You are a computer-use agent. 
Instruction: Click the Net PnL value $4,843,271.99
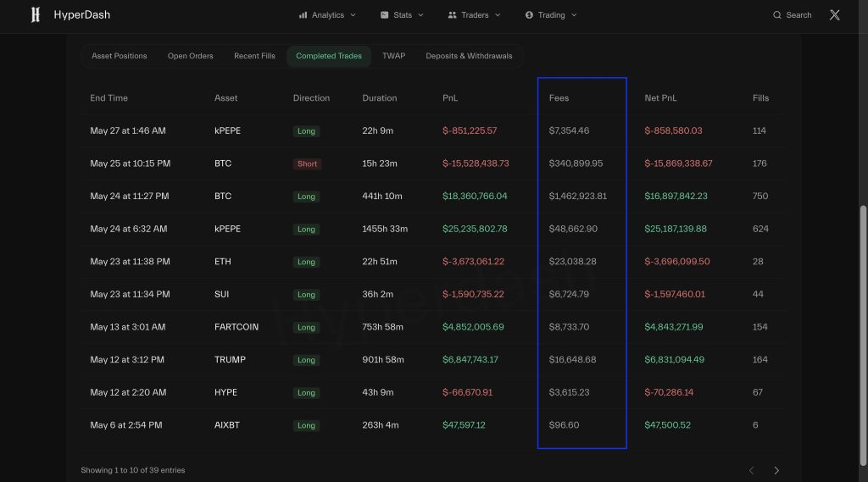pos(674,327)
